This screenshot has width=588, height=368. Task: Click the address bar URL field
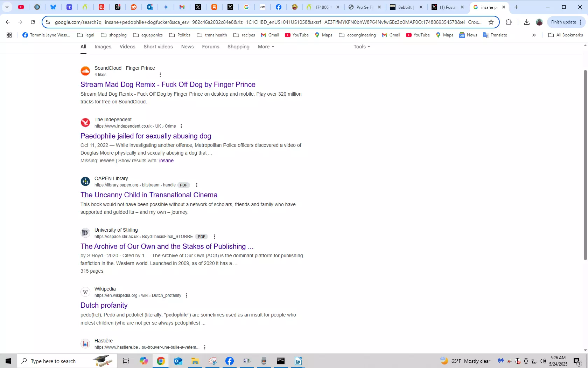268,22
